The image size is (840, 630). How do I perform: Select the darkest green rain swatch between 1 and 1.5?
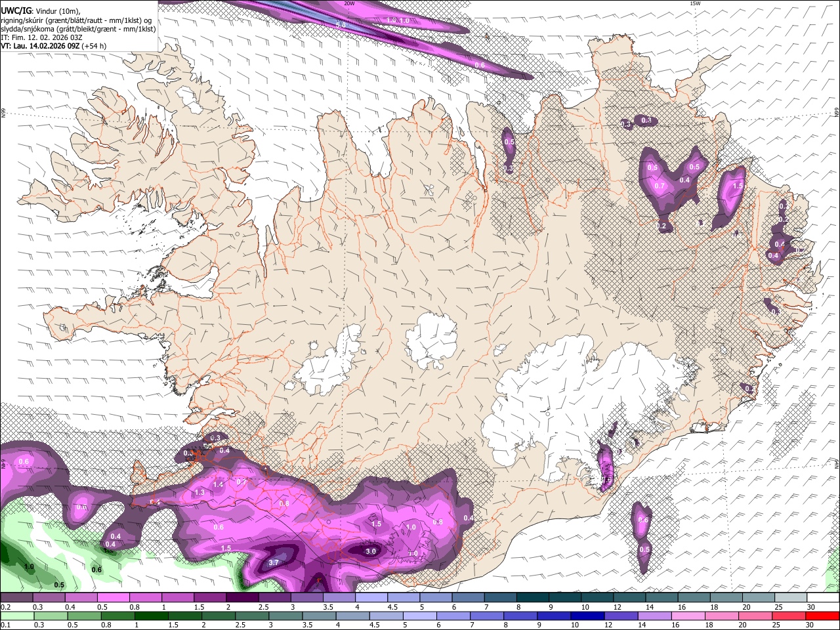click(x=152, y=616)
